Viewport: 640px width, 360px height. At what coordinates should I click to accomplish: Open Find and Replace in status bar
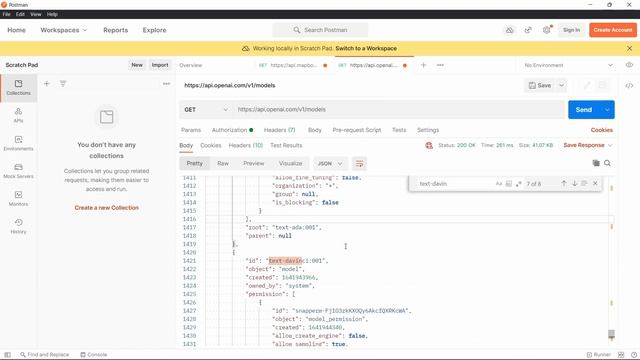(44, 355)
